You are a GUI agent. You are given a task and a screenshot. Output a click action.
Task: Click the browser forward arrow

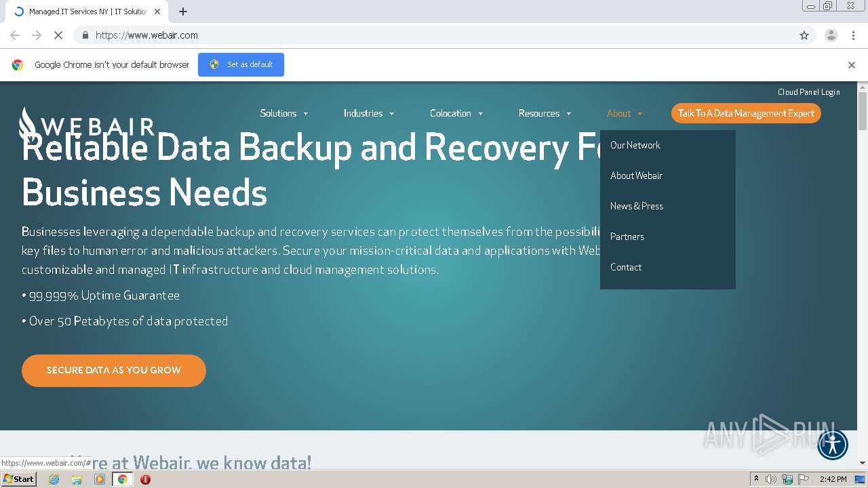[x=37, y=35]
